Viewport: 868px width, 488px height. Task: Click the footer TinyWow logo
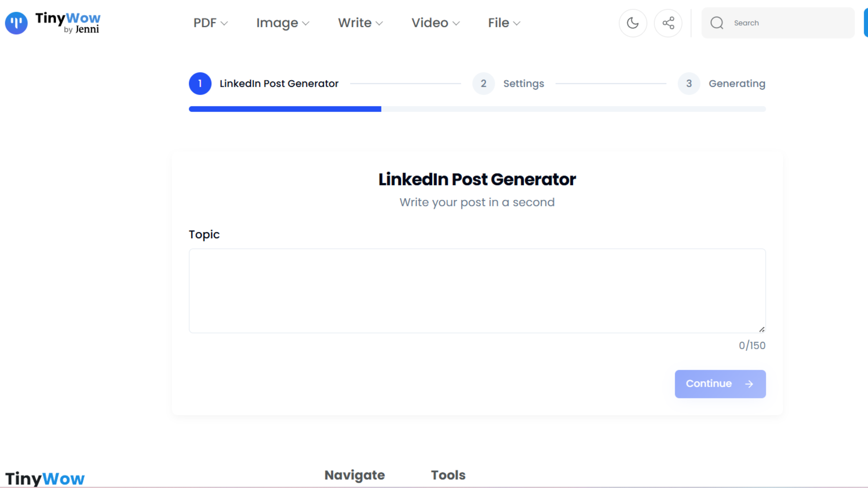click(x=45, y=478)
